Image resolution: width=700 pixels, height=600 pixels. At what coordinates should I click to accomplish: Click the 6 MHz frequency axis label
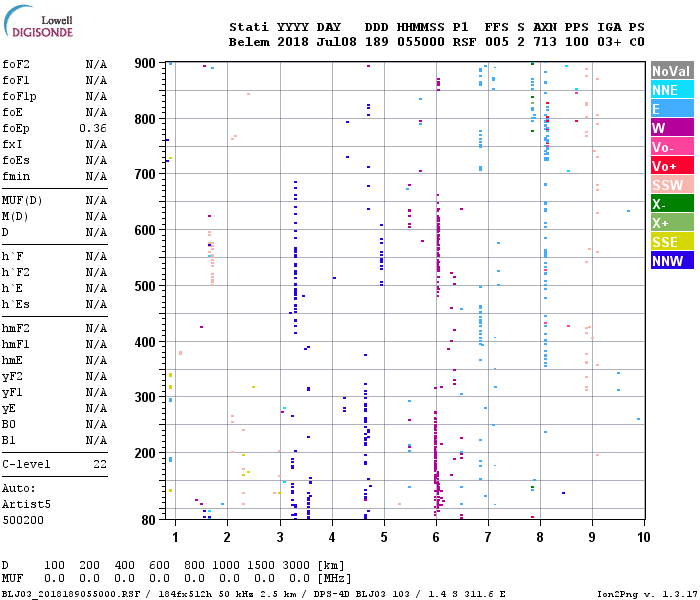pyautogui.click(x=436, y=537)
